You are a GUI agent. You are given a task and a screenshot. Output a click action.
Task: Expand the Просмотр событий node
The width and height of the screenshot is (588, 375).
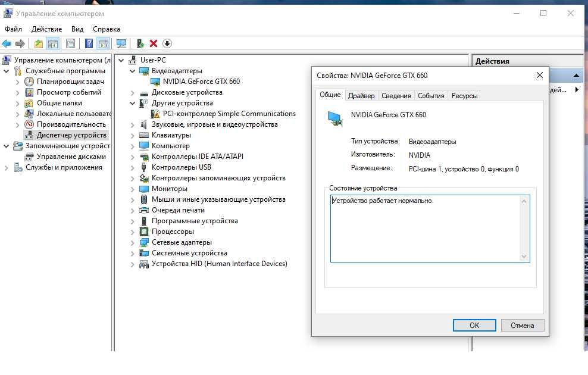coord(18,92)
